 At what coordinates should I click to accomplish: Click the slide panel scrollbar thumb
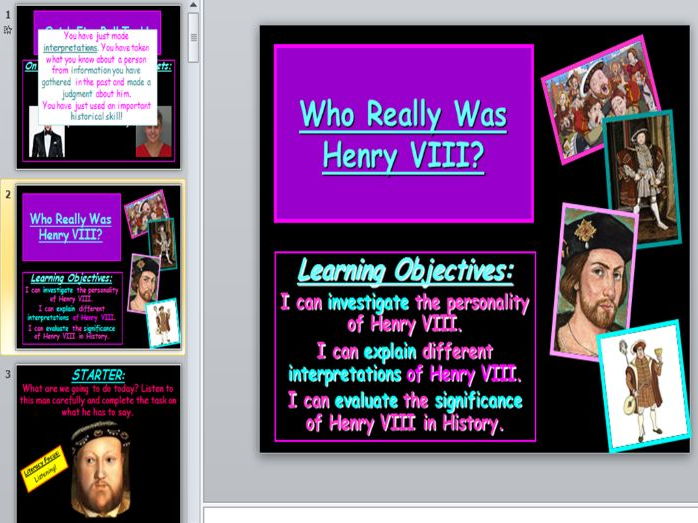tap(193, 37)
